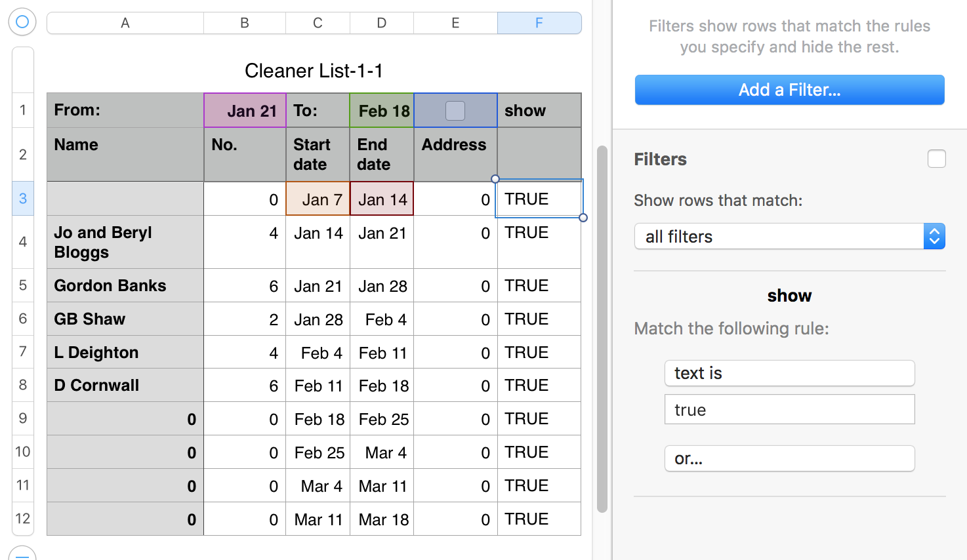Click the 'true' rule value field
The width and height of the screenshot is (967, 560).
pyautogui.click(x=789, y=410)
